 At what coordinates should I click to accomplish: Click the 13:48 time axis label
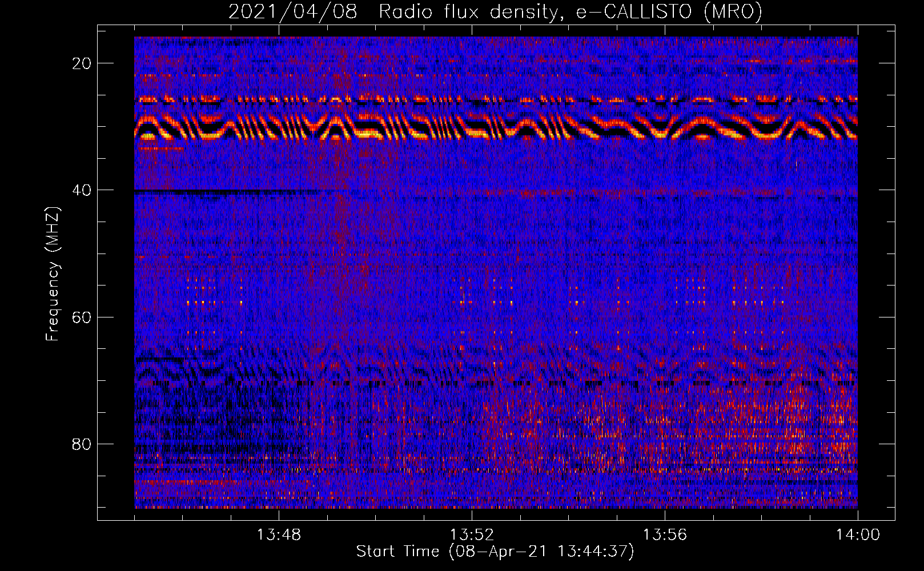(x=279, y=535)
